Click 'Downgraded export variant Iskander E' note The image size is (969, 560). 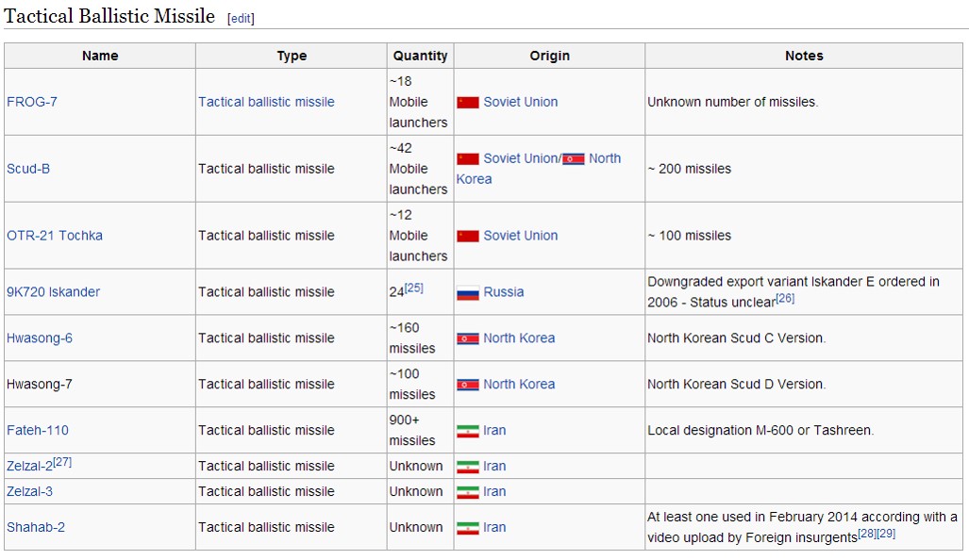tap(794, 292)
